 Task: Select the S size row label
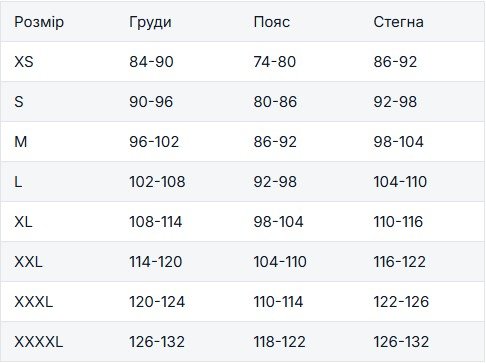tap(19, 102)
